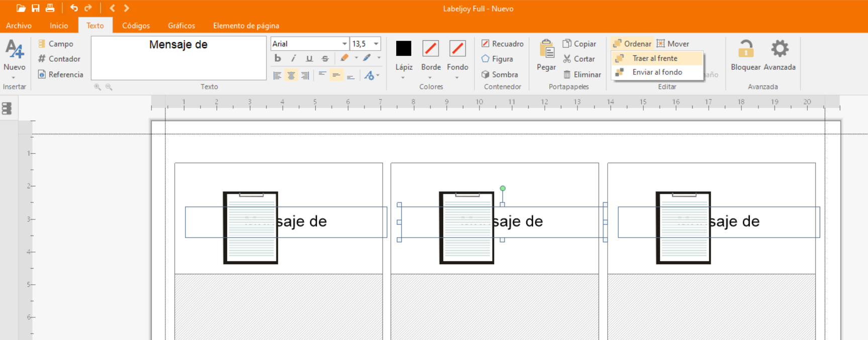Switch to the Inicio tab
Viewport: 868px width, 340px height.
pyautogui.click(x=59, y=26)
